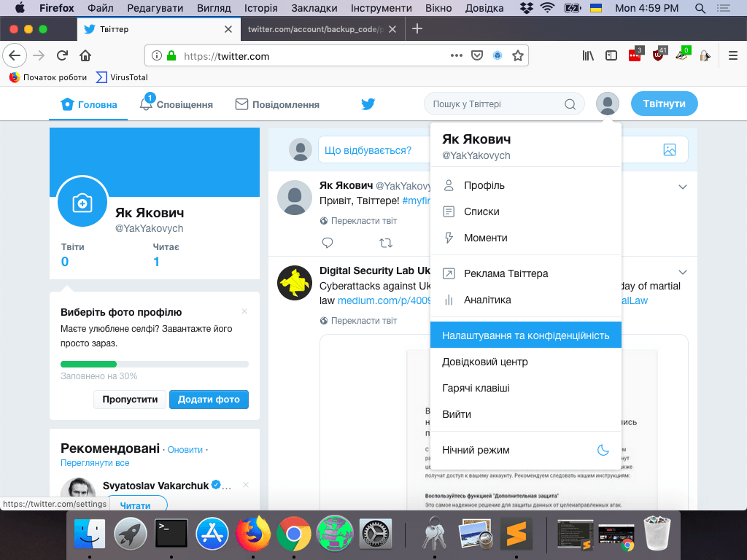
Task: Click the Firefox bookmark star icon
Action: (517, 55)
